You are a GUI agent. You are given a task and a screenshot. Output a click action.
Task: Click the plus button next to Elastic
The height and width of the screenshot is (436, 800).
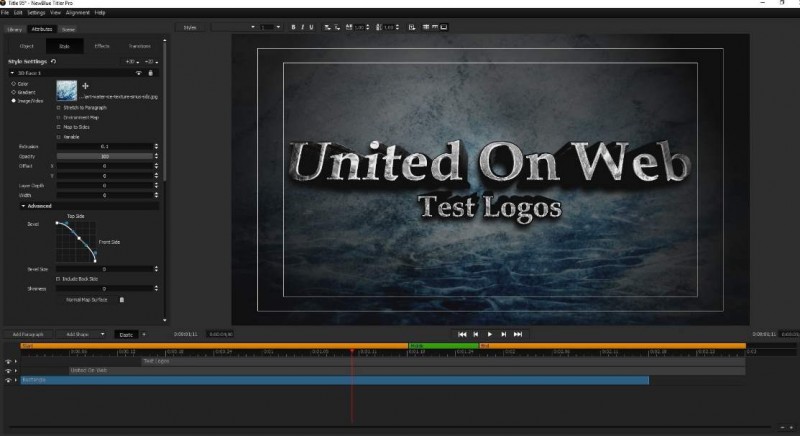143,335
